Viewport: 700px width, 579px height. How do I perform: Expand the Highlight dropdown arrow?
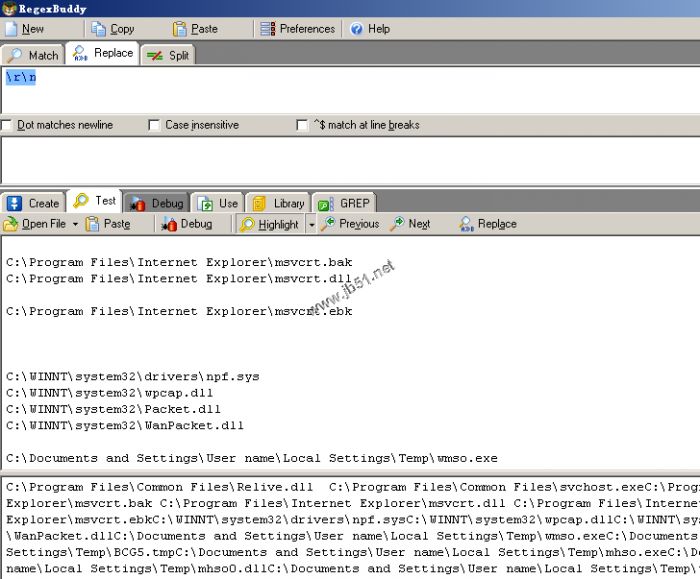pos(311,224)
